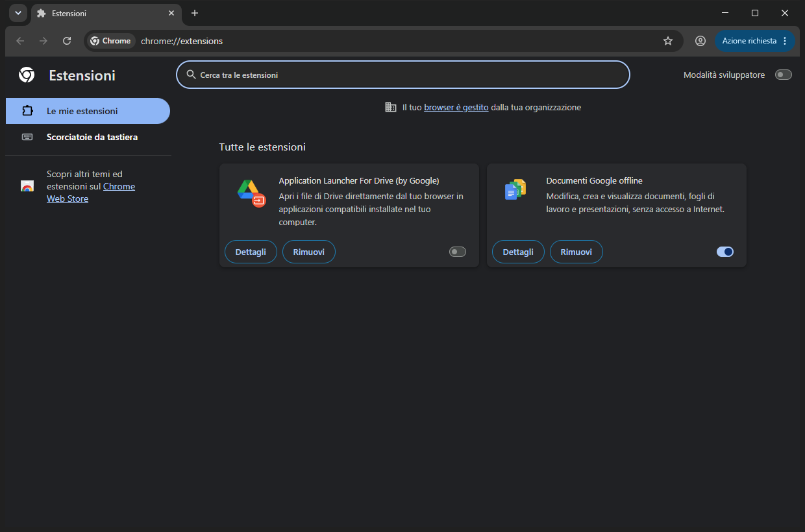Open Le mie estensioni section
The width and height of the screenshot is (805, 532).
88,111
